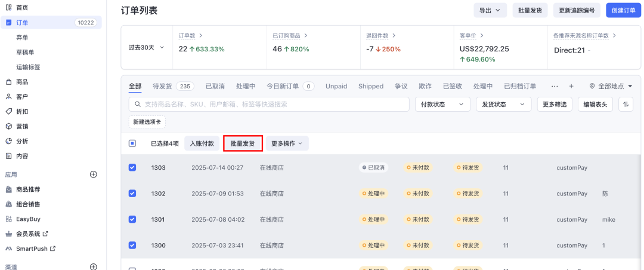
Task: Switch to the 已取消 tab
Action: 215,86
